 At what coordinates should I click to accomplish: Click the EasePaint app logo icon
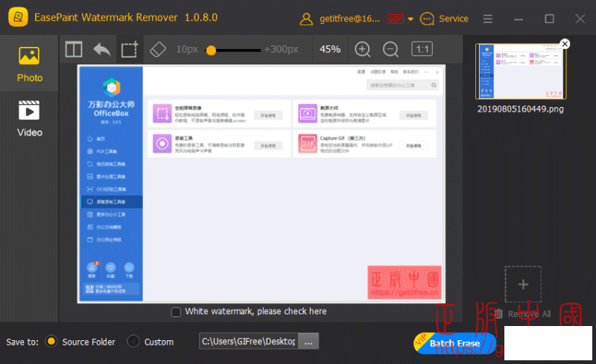(18, 17)
